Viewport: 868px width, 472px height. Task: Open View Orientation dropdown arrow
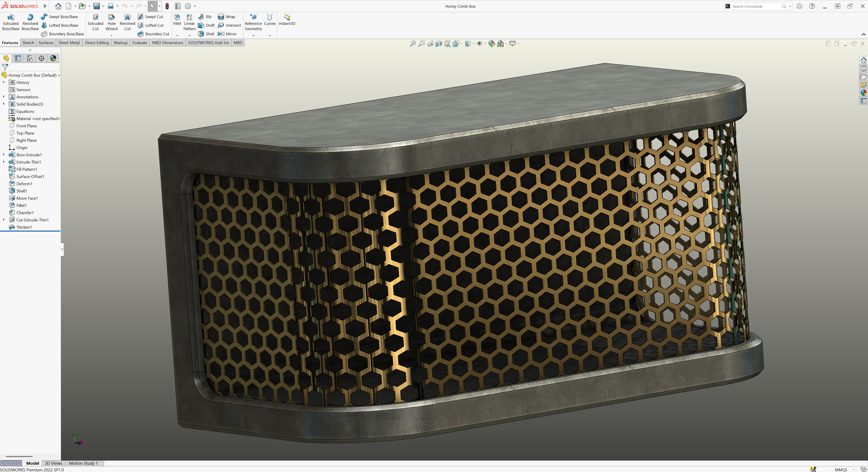click(462, 43)
